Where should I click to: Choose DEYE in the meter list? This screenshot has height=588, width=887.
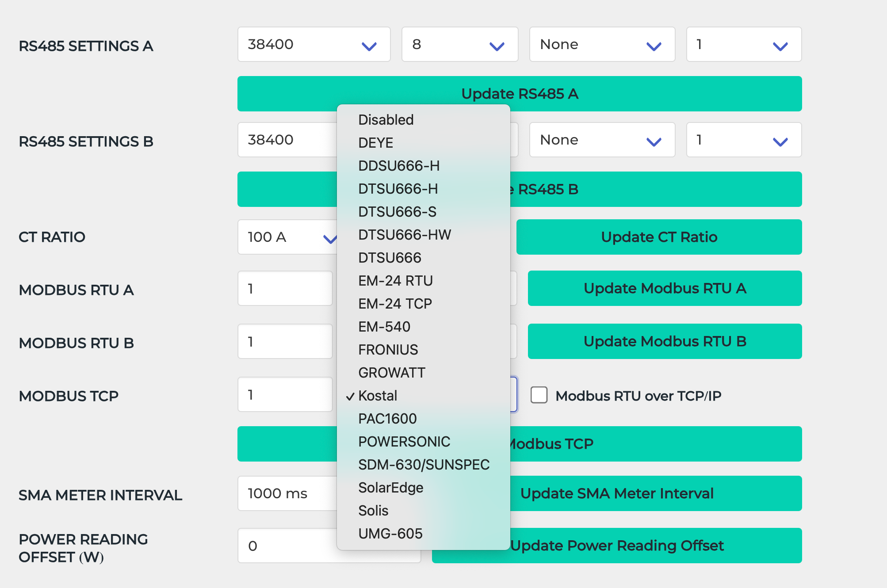[375, 143]
